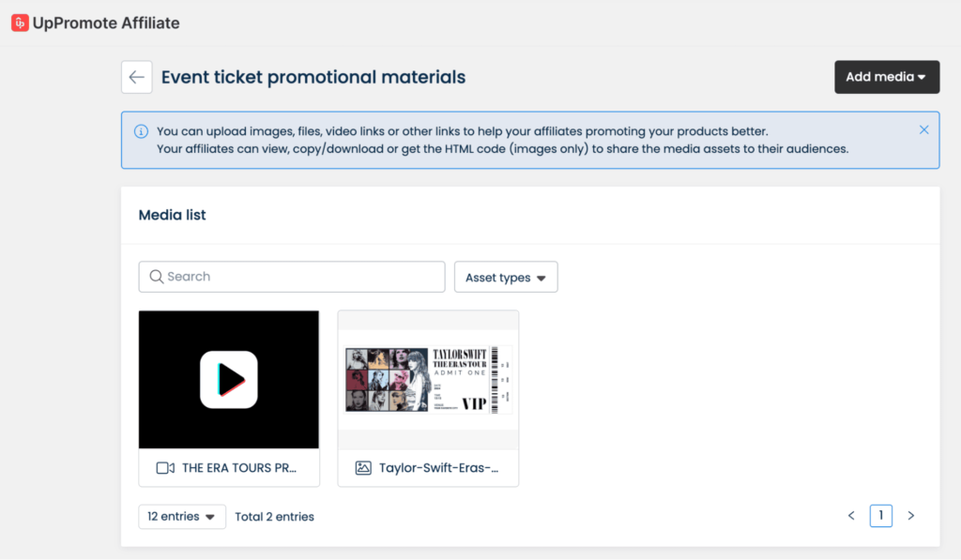Screen dimensions: 961x560
Task: Click the Search media input field
Action: pyautogui.click(x=300, y=277)
